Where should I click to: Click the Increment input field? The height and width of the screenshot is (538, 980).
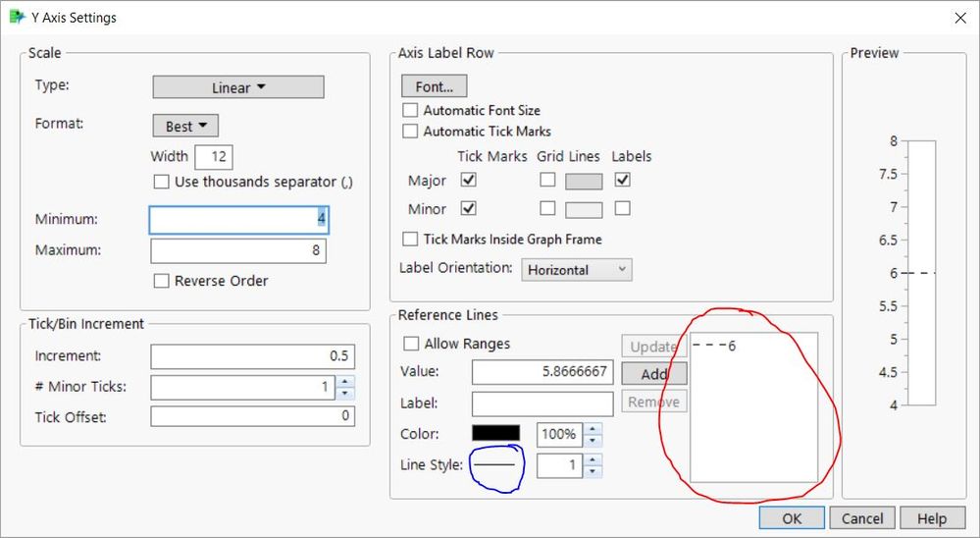point(252,356)
